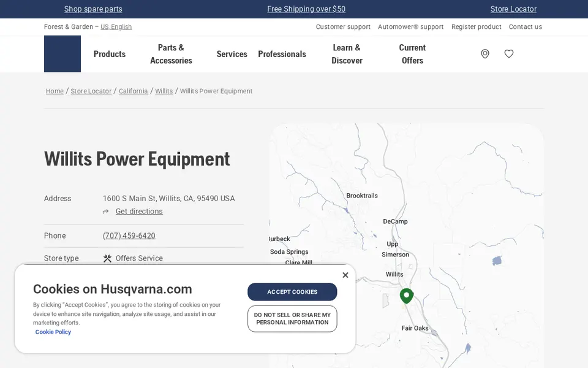Click Free Shipping over $50 link
Image resolution: width=588 pixels, height=368 pixels.
(306, 9)
